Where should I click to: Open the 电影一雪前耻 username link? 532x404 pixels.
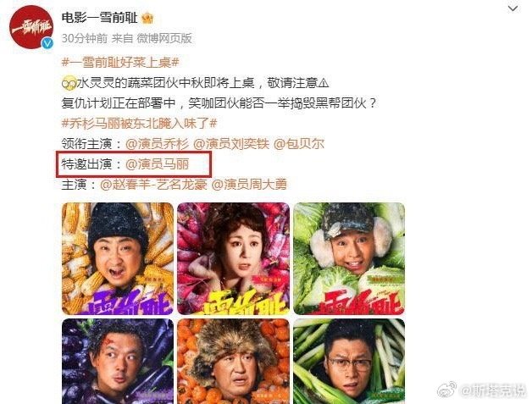99,18
